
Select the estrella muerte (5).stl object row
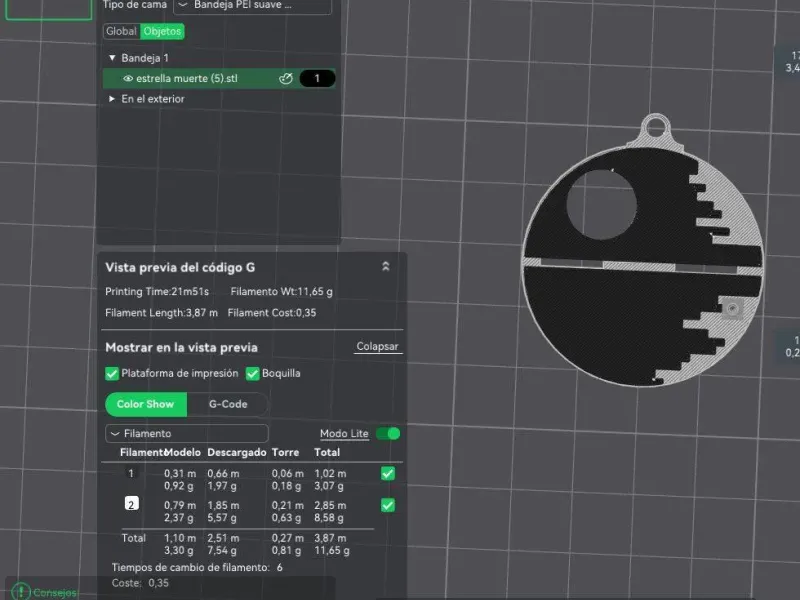point(219,79)
